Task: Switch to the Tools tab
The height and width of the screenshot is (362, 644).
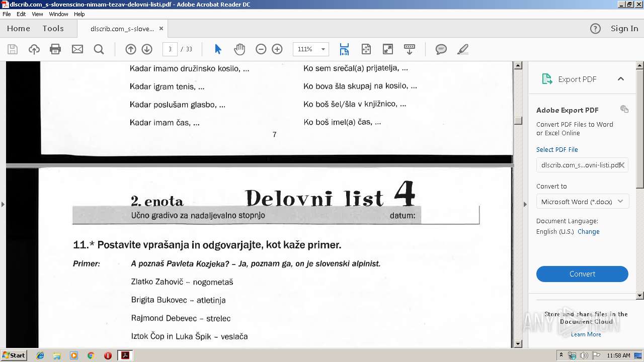Action: [53, 29]
